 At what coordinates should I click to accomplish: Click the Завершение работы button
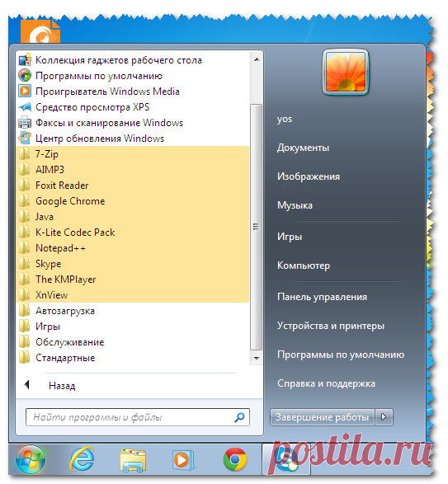click(x=323, y=417)
